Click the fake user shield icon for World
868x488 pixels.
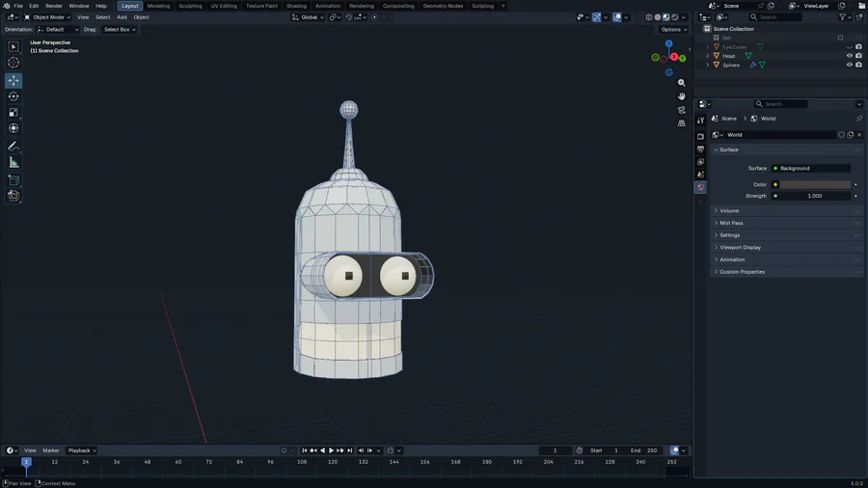point(841,135)
